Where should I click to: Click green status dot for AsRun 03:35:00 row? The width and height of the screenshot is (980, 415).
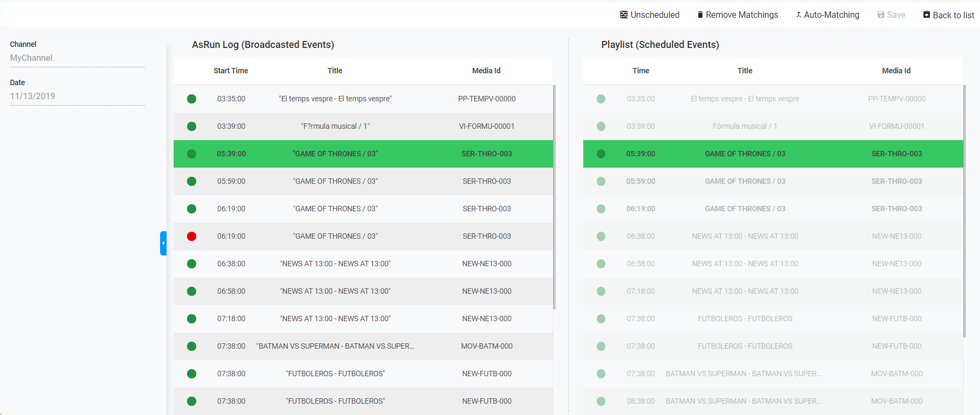tap(191, 99)
